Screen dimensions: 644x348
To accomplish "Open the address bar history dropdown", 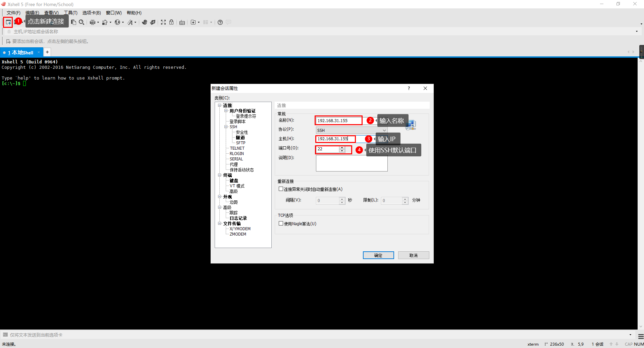I will click(637, 32).
